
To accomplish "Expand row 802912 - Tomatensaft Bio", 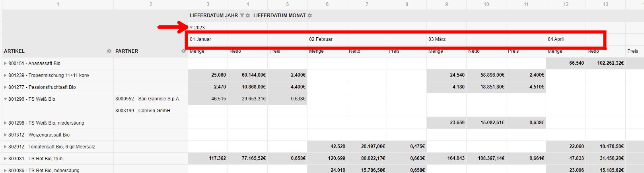I will pyautogui.click(x=5, y=147).
